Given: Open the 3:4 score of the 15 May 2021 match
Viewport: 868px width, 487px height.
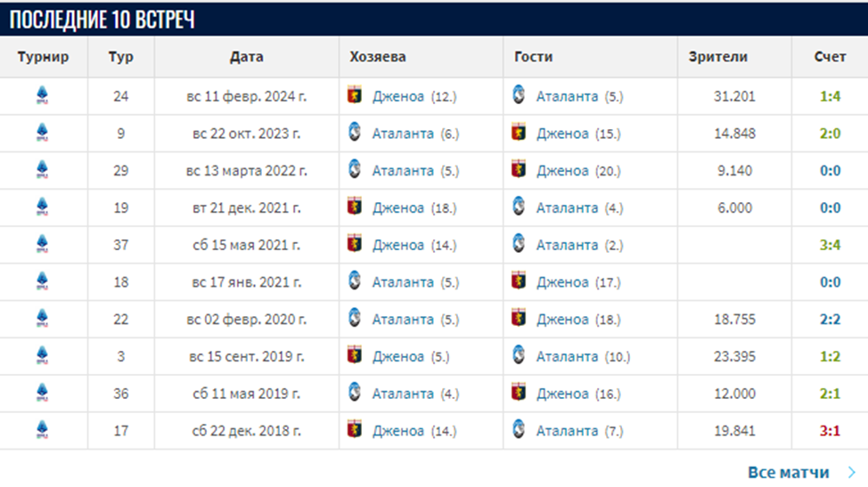Looking at the screenshot, I should (x=830, y=245).
